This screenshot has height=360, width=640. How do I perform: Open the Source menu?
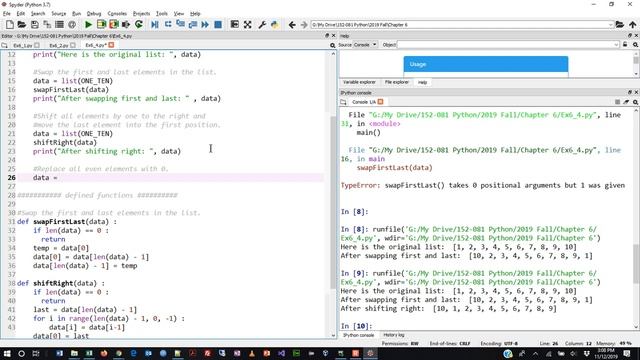(58, 13)
